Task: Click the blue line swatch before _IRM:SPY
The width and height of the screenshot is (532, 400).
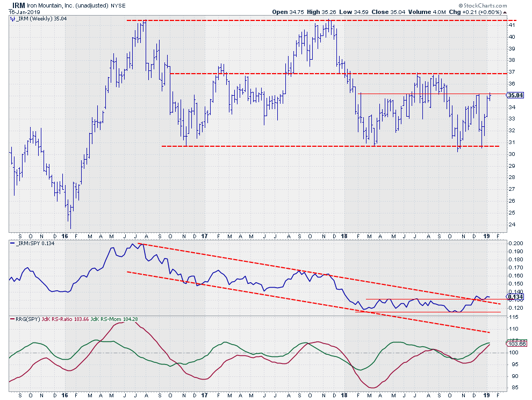Action: pyautogui.click(x=12, y=244)
